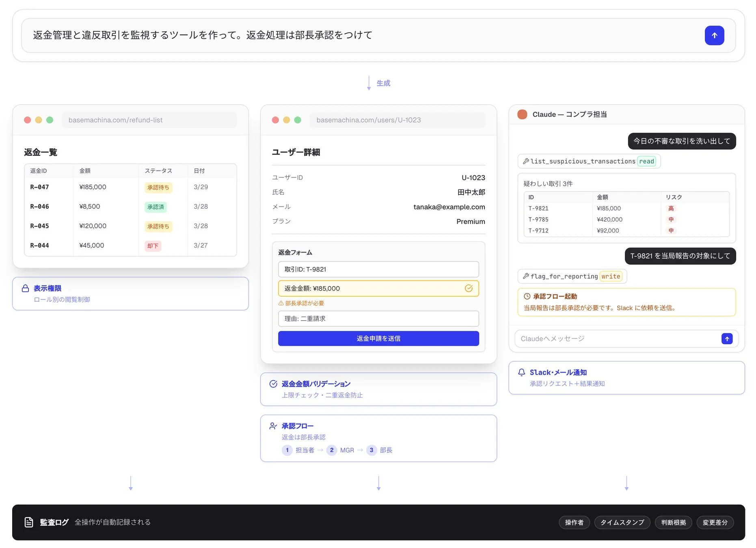Click 返金申請を送信 button

pos(378,339)
